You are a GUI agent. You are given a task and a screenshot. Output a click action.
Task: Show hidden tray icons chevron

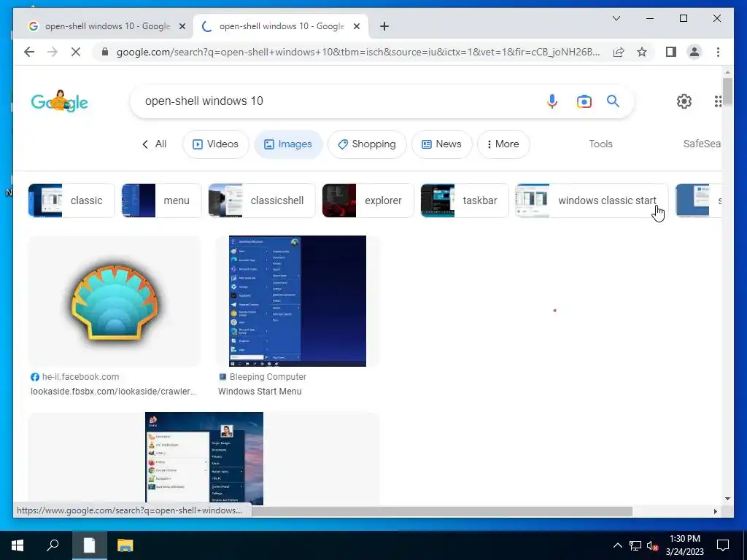617,545
